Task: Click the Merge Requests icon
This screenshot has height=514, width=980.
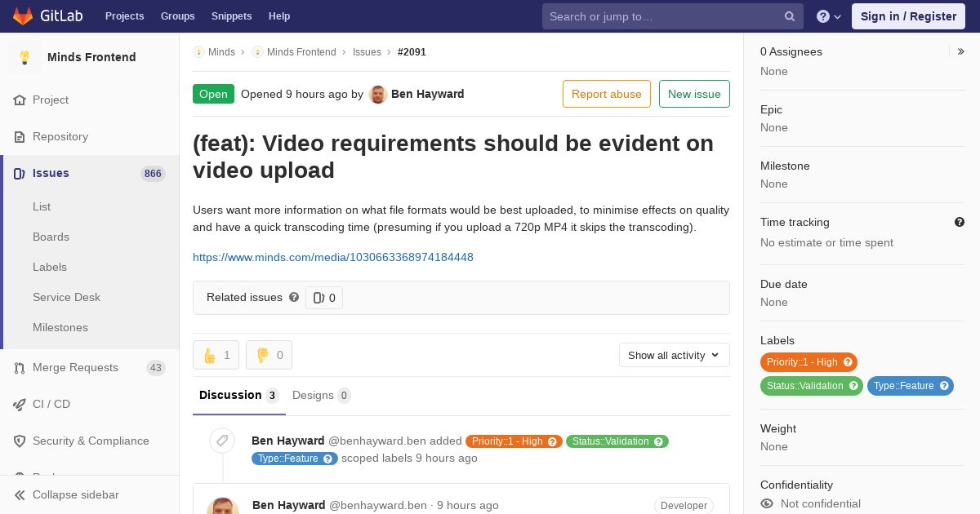Action: pyautogui.click(x=20, y=368)
